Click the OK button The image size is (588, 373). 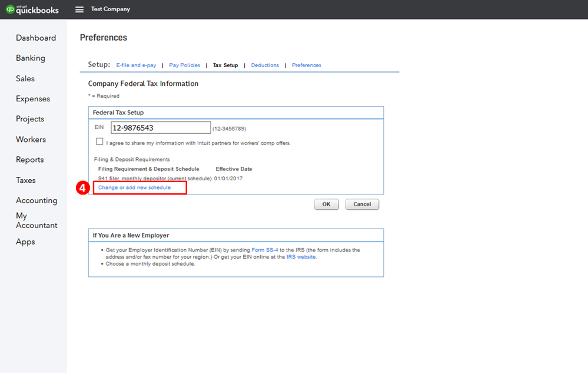click(x=326, y=204)
